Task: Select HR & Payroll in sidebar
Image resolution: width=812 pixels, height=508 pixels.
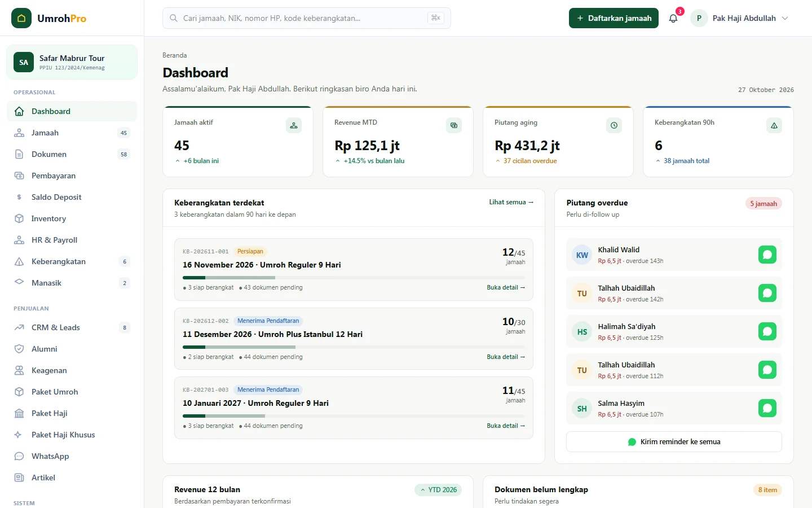Action: pyautogui.click(x=72, y=240)
